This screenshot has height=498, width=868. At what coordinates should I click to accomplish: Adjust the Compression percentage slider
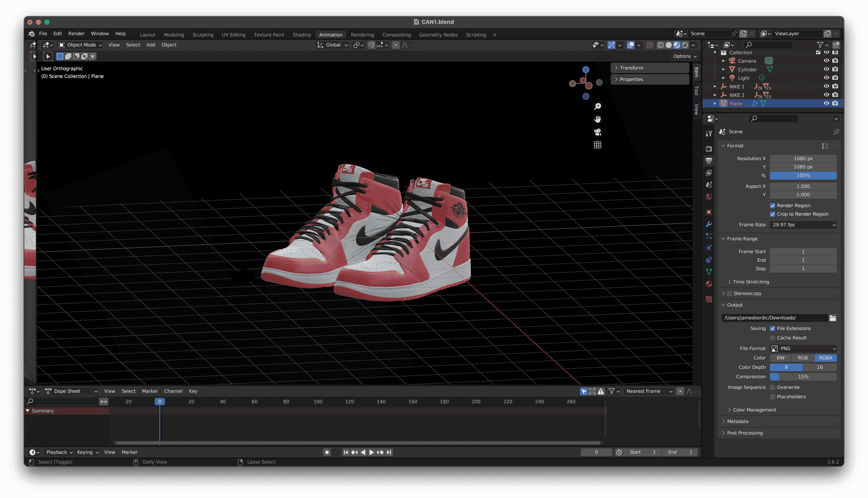(x=803, y=377)
